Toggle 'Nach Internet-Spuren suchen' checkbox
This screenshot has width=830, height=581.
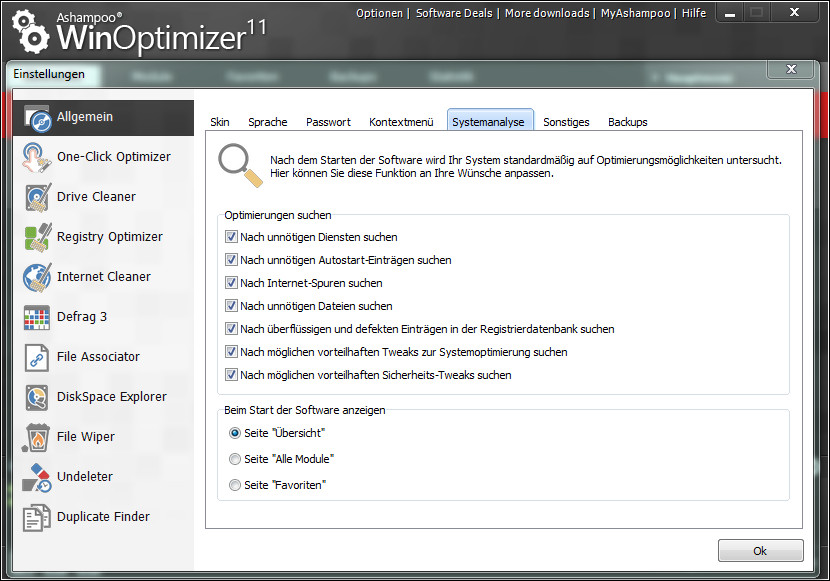click(232, 283)
